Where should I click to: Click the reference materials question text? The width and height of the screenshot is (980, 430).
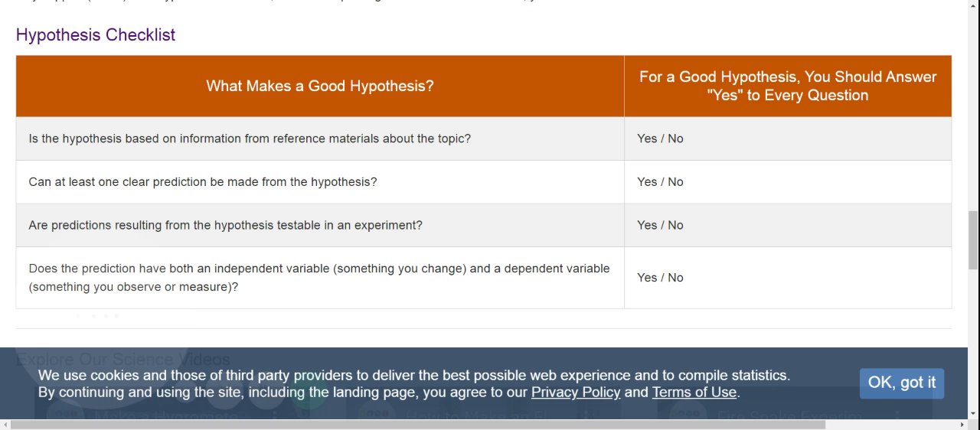pyautogui.click(x=250, y=138)
